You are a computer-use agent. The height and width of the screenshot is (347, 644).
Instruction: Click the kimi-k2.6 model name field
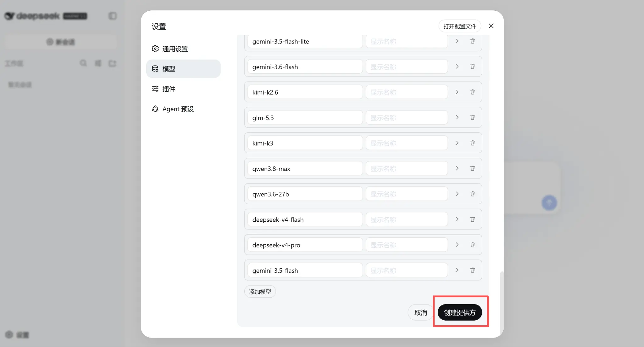click(x=305, y=92)
